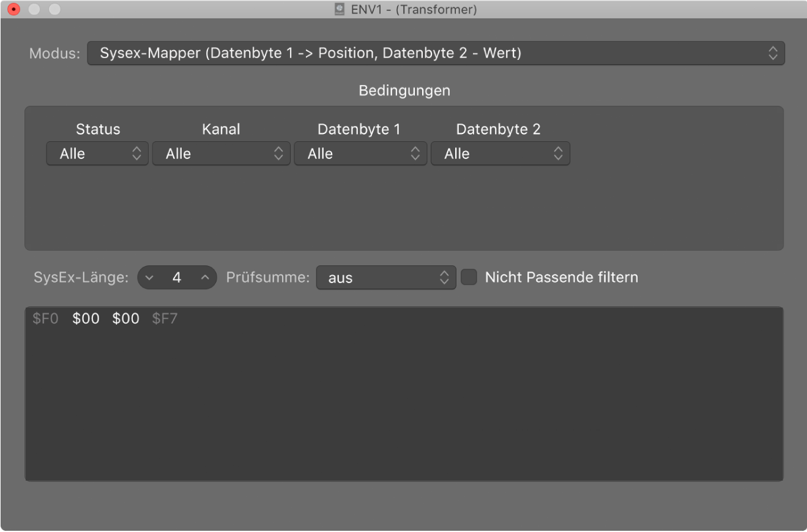Select the SysEx-Länge value 4

177,277
